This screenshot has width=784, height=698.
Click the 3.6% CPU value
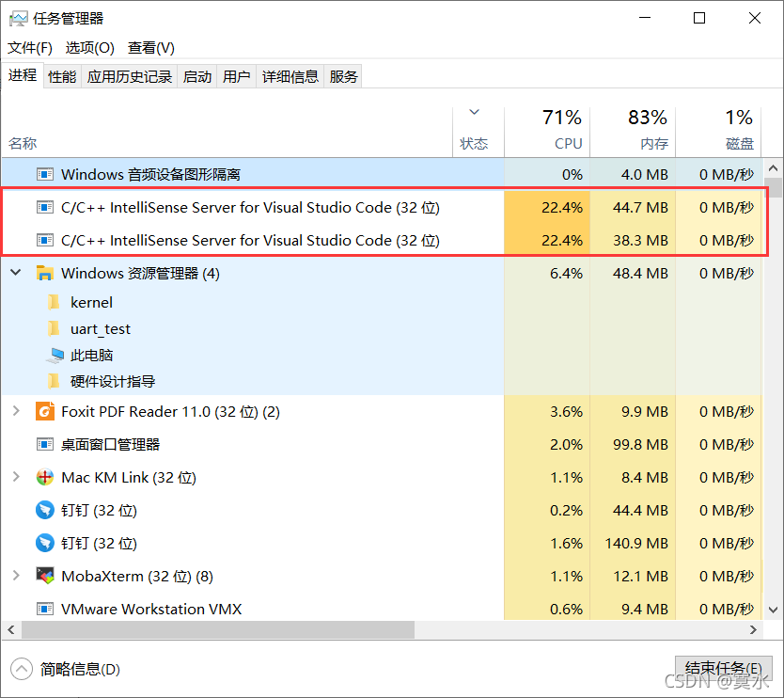[566, 411]
